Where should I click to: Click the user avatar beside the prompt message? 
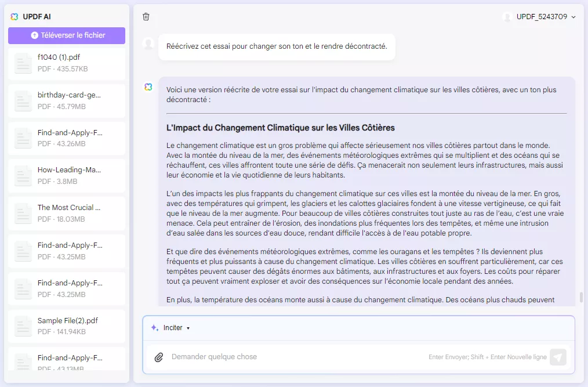point(148,44)
